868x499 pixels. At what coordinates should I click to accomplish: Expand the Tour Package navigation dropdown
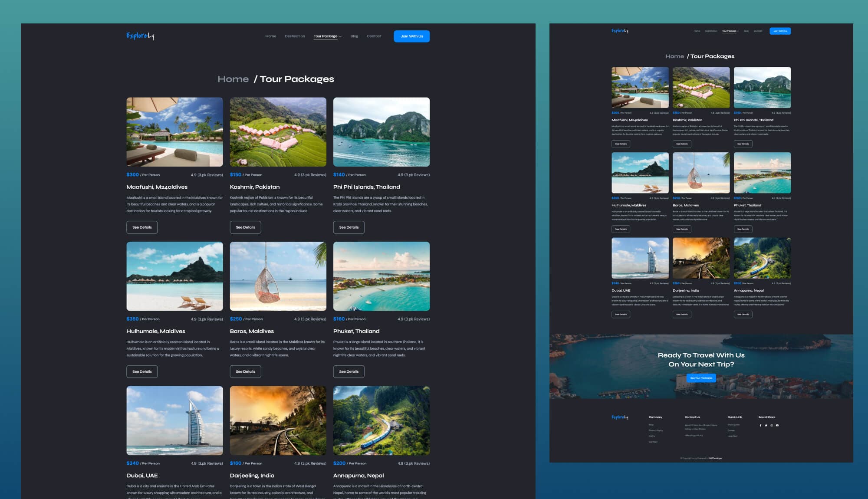point(325,36)
